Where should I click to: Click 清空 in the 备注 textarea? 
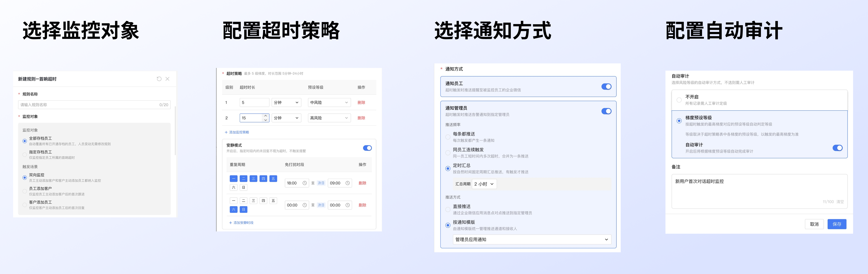coord(840,202)
